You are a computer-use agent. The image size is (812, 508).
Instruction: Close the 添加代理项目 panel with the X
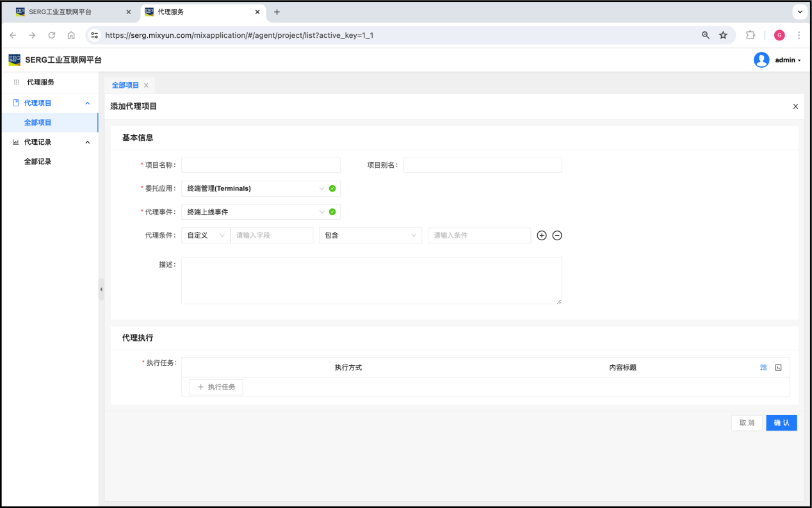tap(795, 106)
